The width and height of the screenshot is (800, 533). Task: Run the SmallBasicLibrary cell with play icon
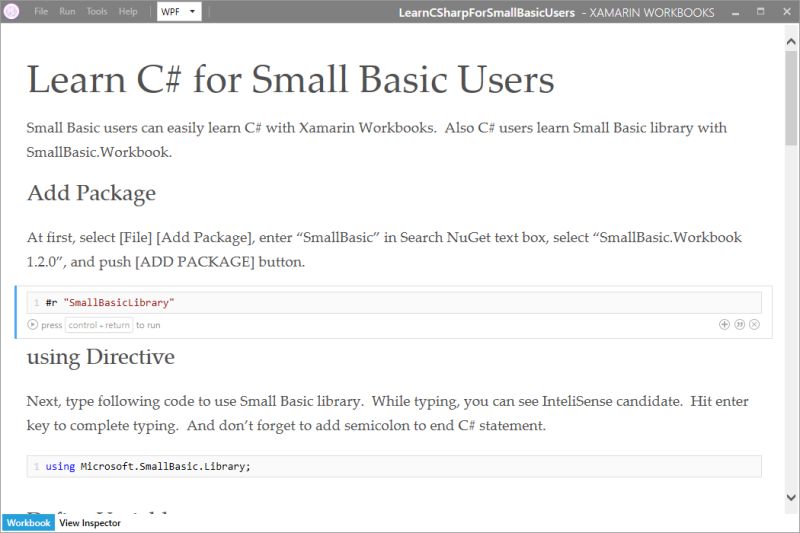click(x=33, y=324)
